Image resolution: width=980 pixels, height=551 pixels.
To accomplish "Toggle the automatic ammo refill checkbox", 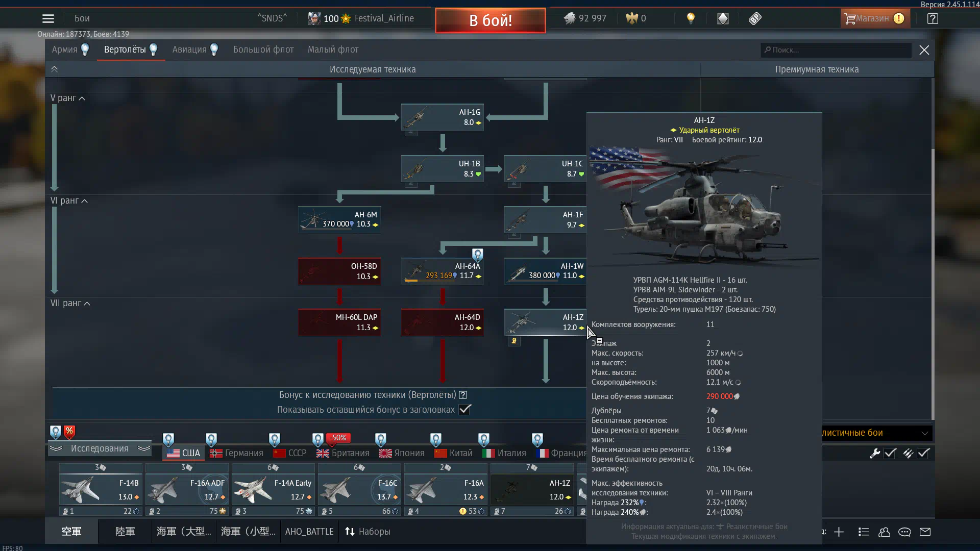I will (x=923, y=453).
